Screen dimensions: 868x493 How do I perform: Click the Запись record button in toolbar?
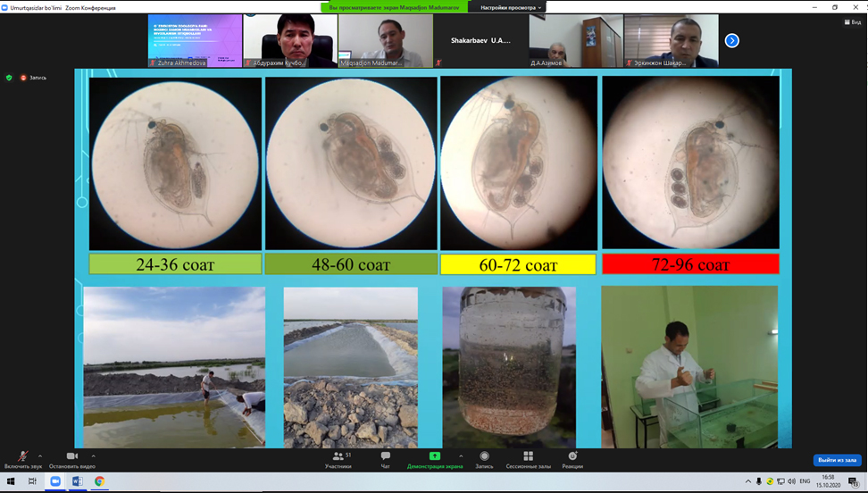[484, 459]
